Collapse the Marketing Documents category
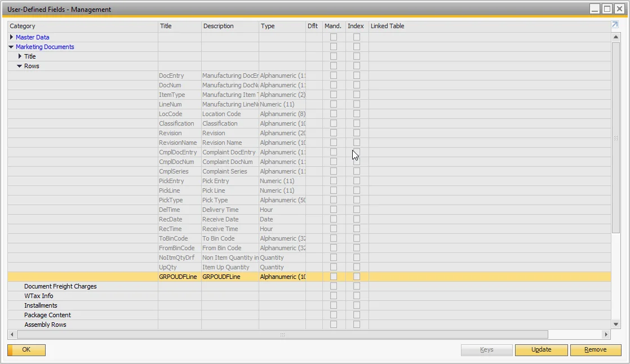630x364 pixels. coord(11,47)
